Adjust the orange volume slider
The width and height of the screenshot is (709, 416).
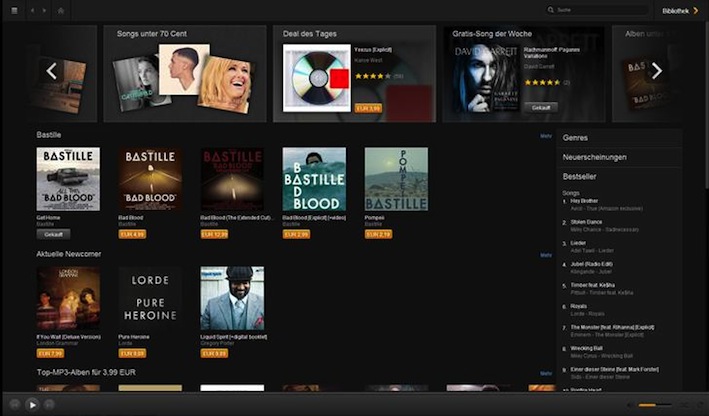(655, 405)
